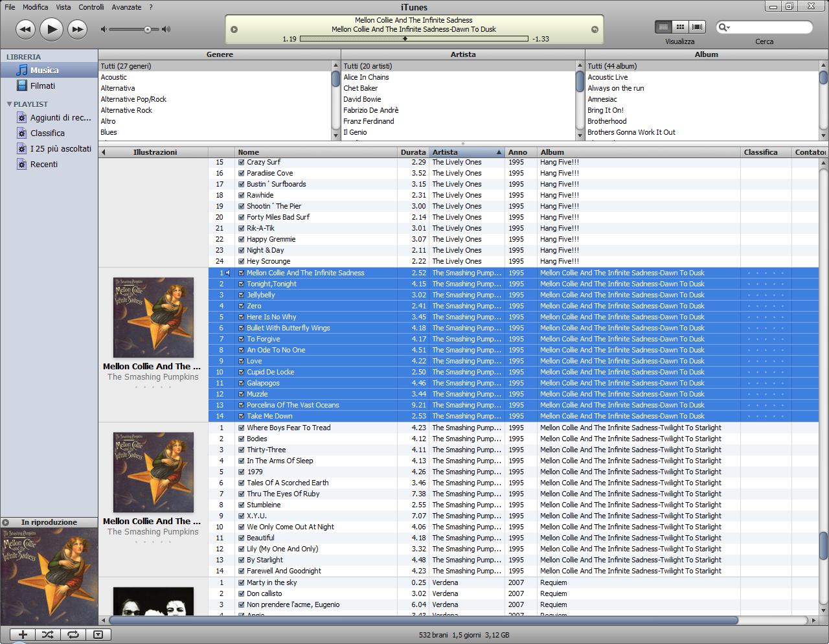Hide the artwork viewer panel button
The width and height of the screenshot is (829, 644).
(98, 634)
